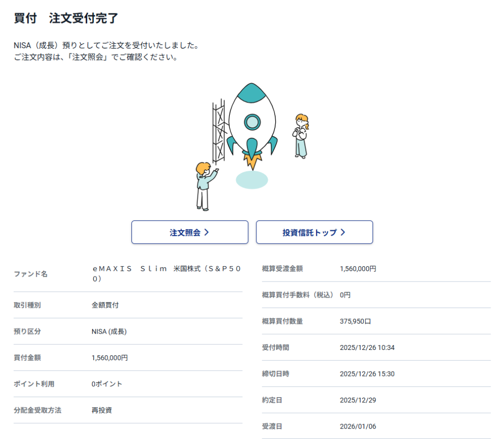Click the 金額買付 transaction type value
The image size is (504, 439).
[x=105, y=305]
